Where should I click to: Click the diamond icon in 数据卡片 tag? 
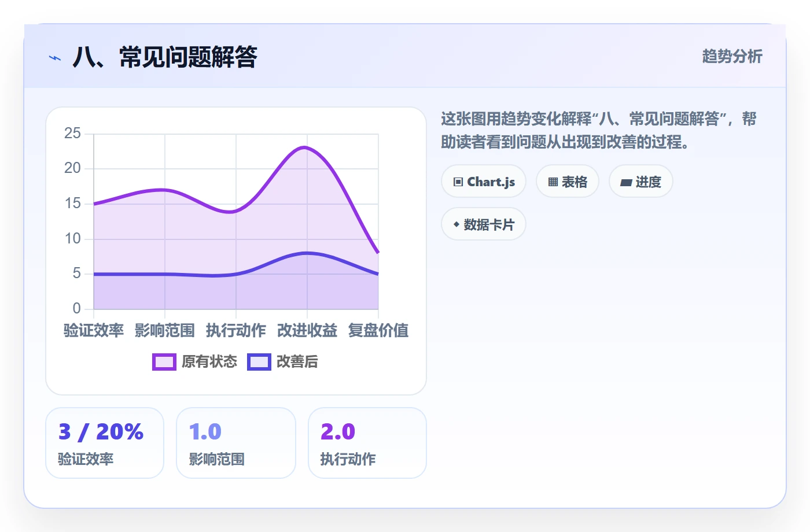[456, 224]
